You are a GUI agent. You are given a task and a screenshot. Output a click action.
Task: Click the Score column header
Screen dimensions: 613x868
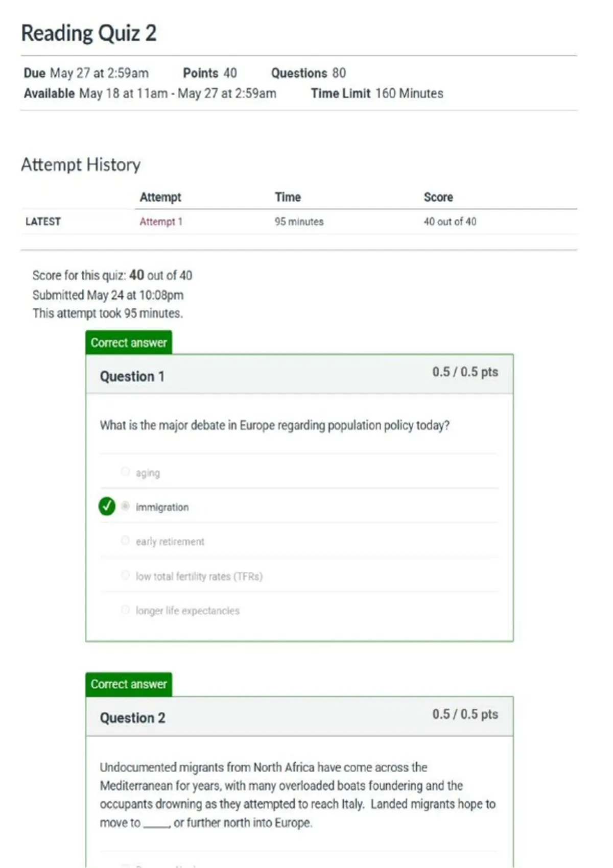tap(438, 197)
